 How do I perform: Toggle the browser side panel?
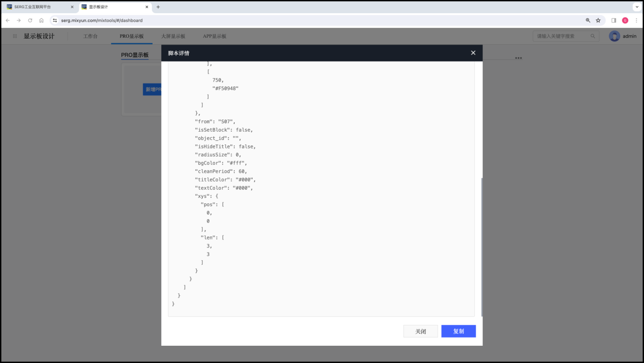(x=614, y=20)
